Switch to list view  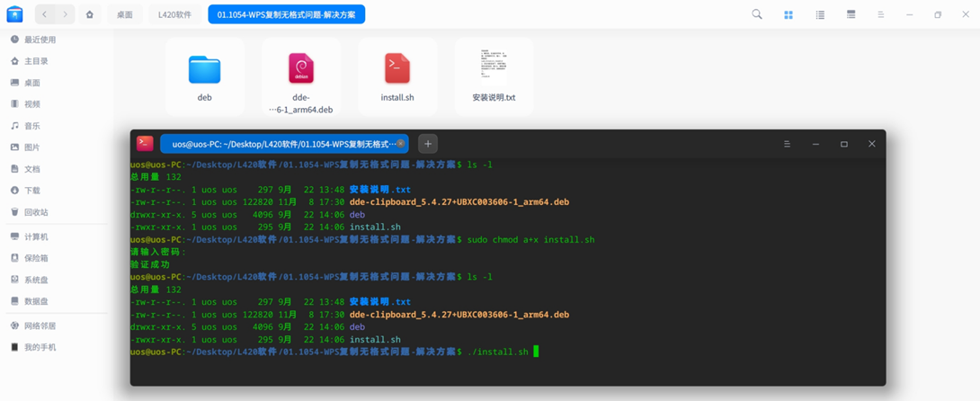tap(820, 14)
